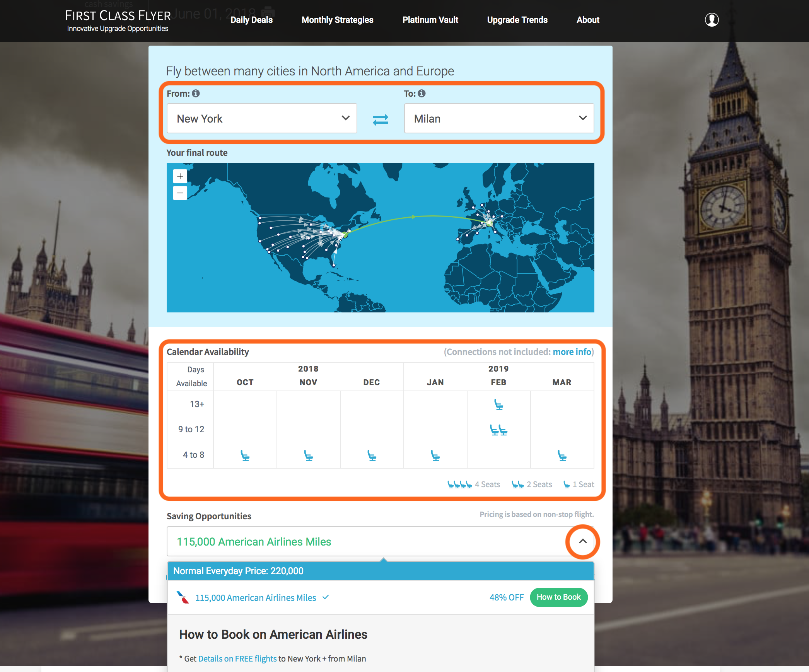Click the 1 Seat legend icon

(x=567, y=484)
